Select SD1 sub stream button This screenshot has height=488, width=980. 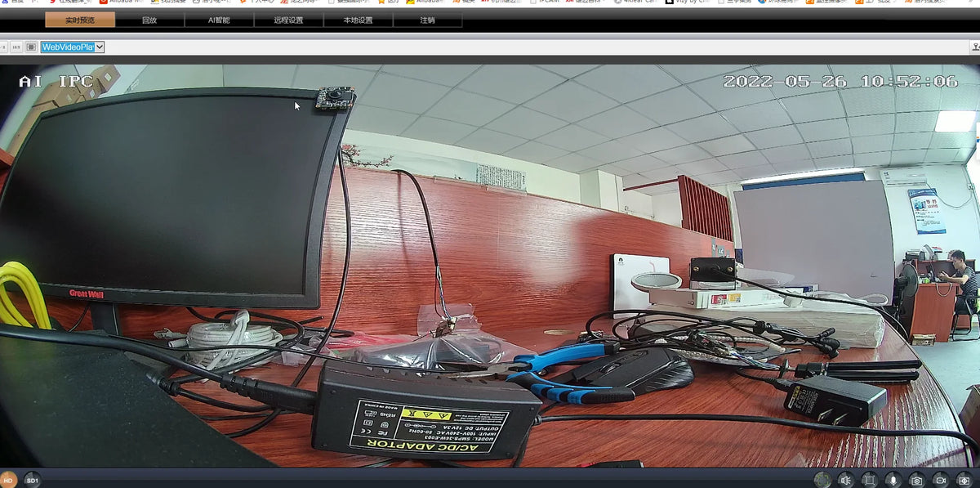click(x=33, y=480)
